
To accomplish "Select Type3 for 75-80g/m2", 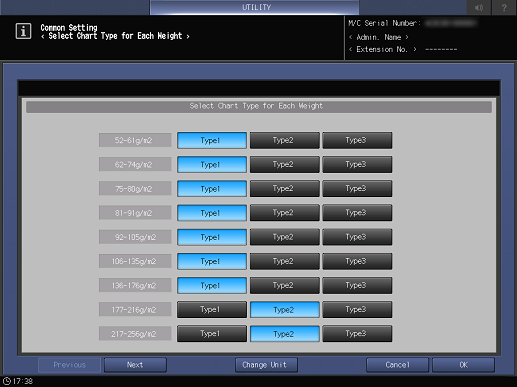I will pyautogui.click(x=357, y=189).
